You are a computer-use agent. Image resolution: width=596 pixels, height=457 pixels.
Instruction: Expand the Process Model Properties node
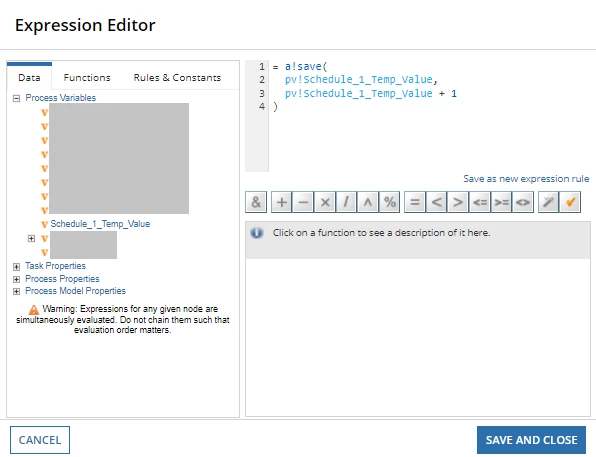pos(16,292)
